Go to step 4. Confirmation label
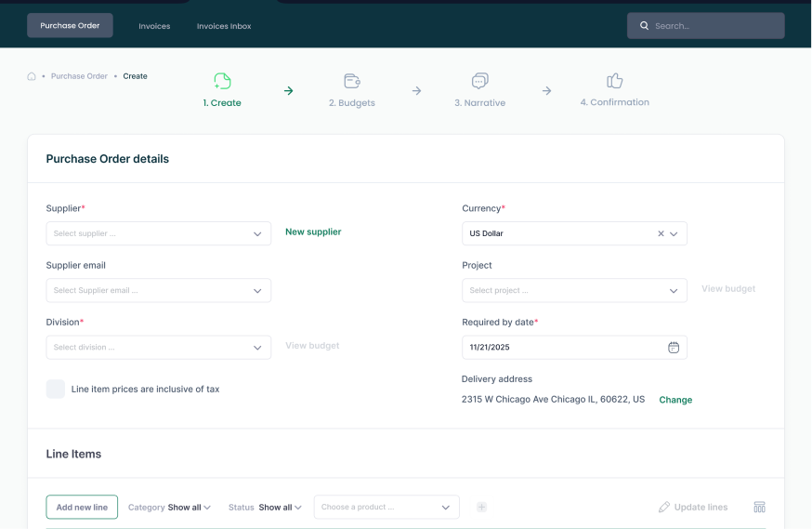This screenshot has width=812, height=529. [x=615, y=102]
